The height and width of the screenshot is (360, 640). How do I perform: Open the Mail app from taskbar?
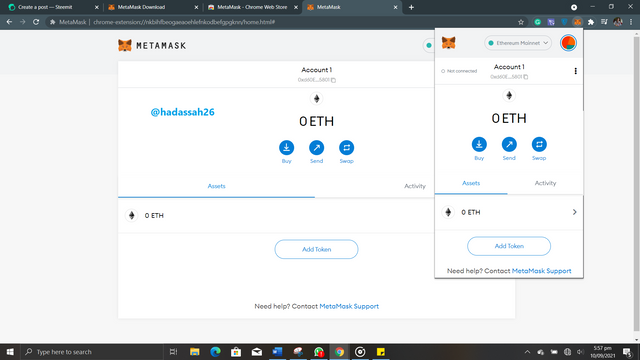coord(257,351)
